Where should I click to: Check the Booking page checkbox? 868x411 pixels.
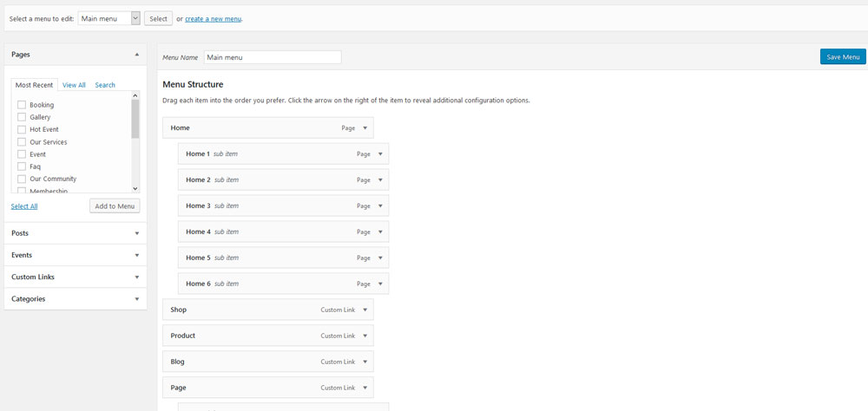tap(22, 105)
